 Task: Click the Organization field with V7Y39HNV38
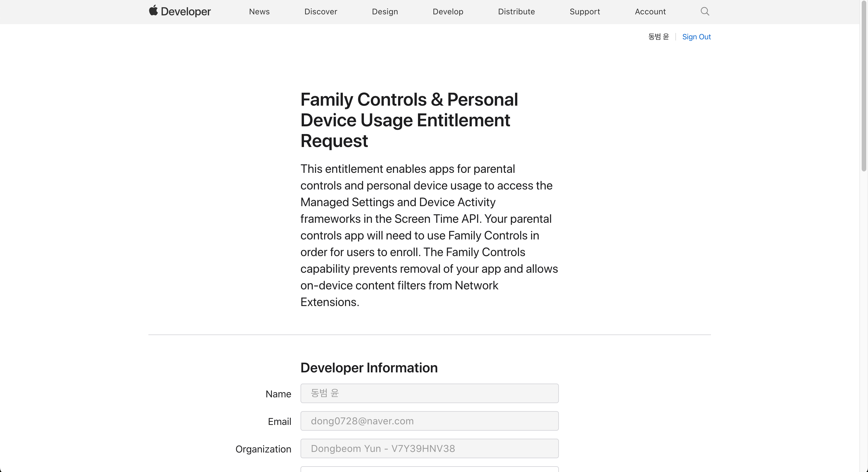click(429, 448)
